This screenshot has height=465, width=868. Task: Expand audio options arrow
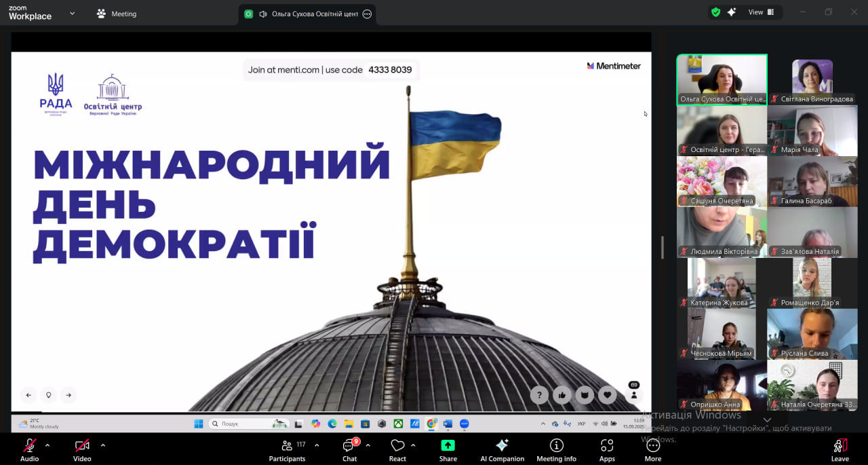47,445
